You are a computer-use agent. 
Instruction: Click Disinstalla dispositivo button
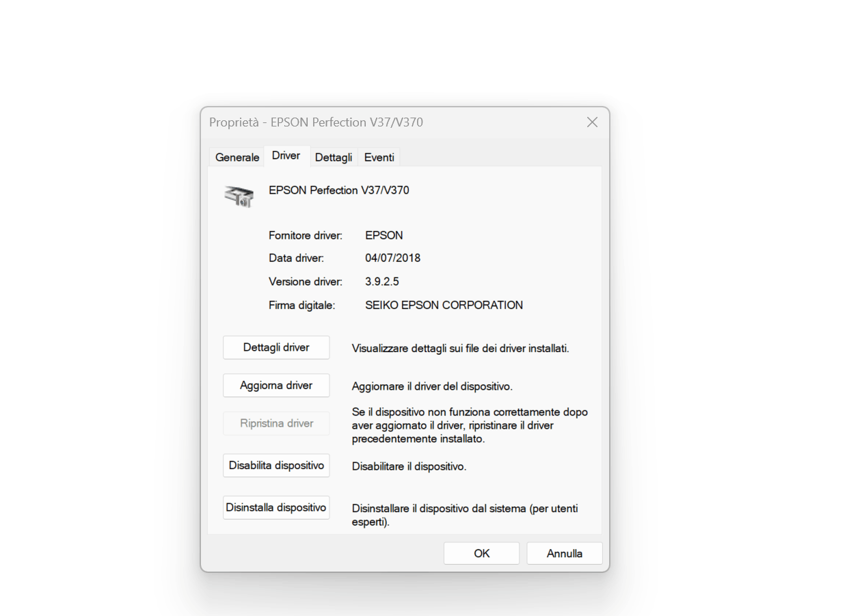click(x=276, y=508)
